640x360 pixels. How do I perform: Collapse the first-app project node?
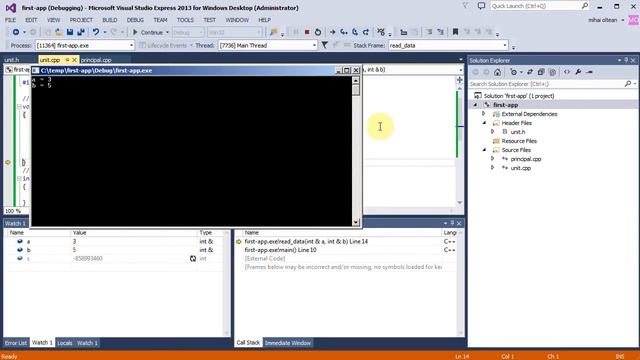tap(475, 105)
